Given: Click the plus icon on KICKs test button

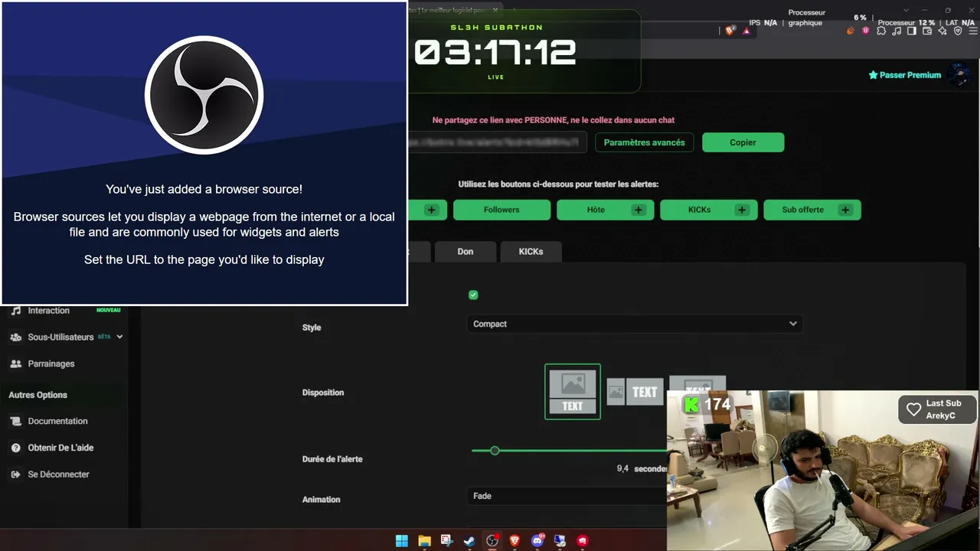Looking at the screenshot, I should click(741, 210).
